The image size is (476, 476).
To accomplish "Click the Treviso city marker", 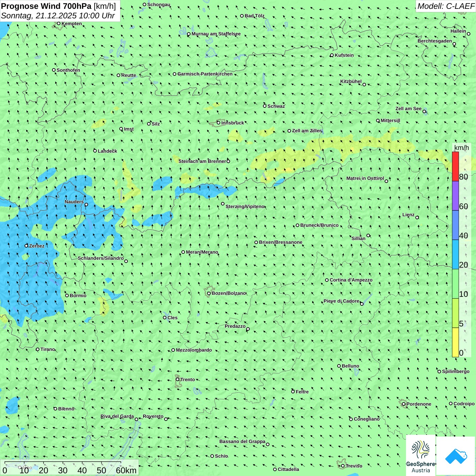I will [x=343, y=466].
